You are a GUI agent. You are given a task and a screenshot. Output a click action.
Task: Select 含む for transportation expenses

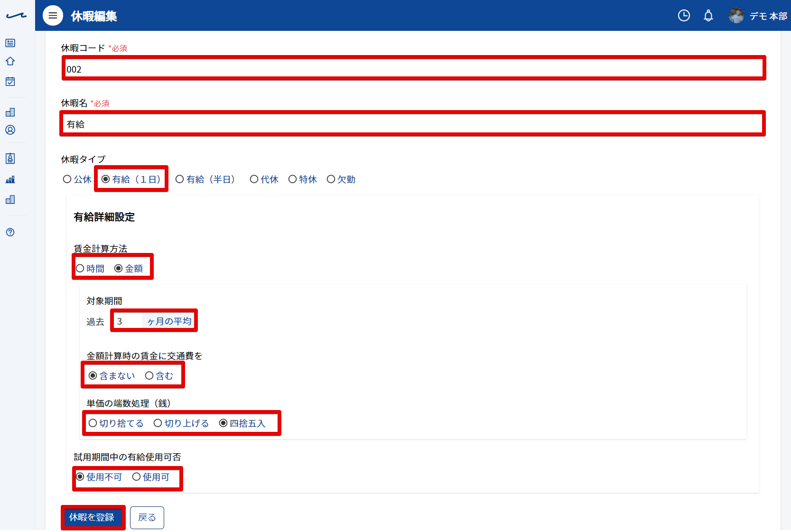[159, 376]
